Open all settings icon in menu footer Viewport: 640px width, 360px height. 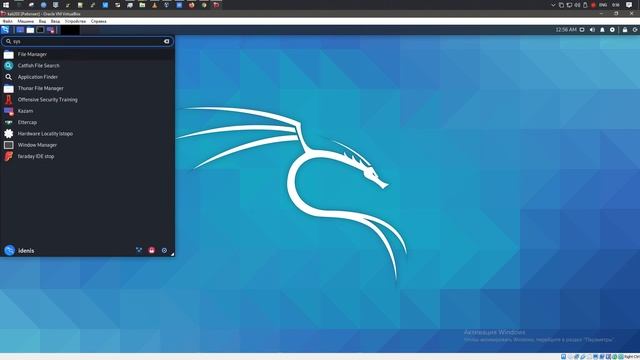[x=139, y=250]
